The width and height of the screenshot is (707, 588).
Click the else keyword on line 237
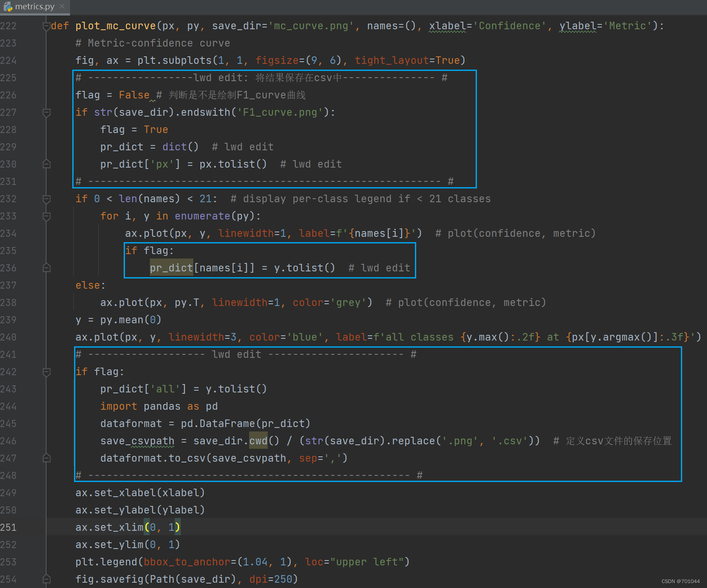point(88,286)
